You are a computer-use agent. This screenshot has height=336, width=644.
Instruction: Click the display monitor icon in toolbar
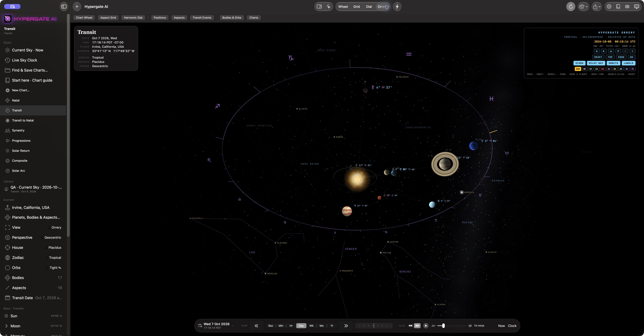point(636,7)
